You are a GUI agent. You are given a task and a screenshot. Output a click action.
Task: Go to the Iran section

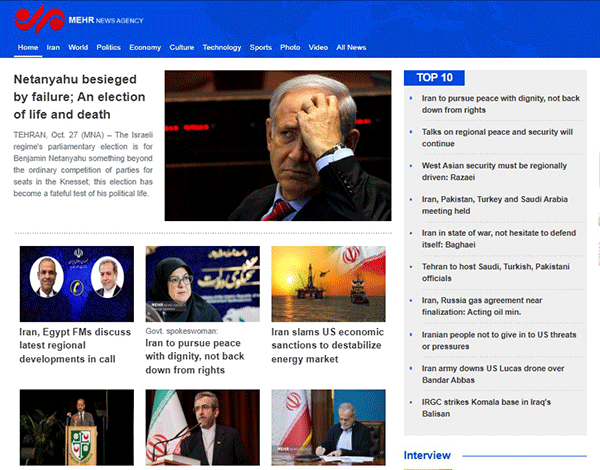(x=53, y=47)
